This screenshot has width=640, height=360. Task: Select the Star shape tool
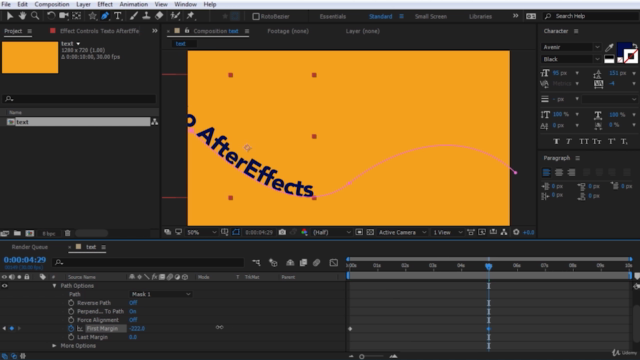93,16
